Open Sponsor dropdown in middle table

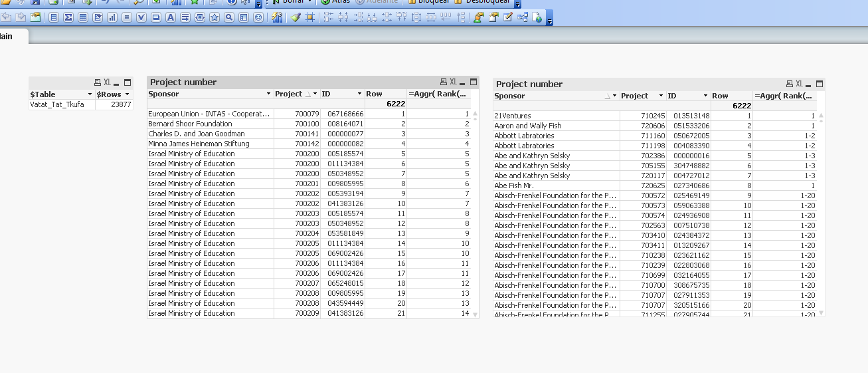[268, 94]
